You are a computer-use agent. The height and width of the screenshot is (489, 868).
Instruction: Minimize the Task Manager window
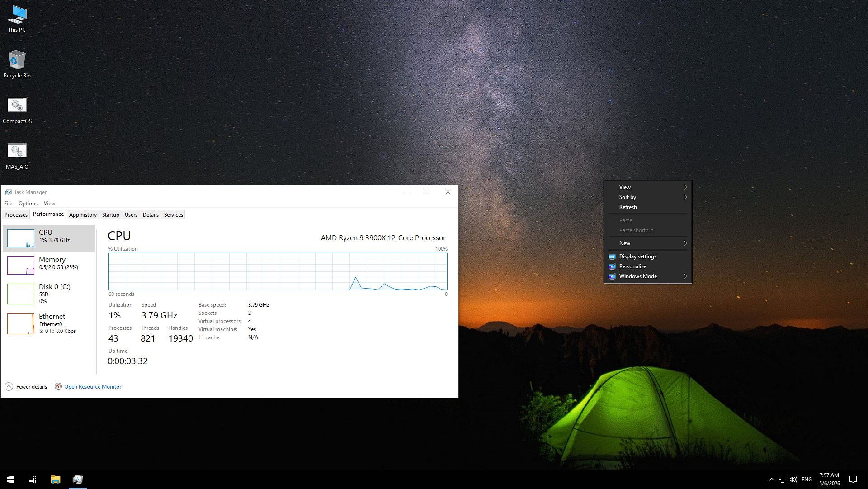point(407,192)
